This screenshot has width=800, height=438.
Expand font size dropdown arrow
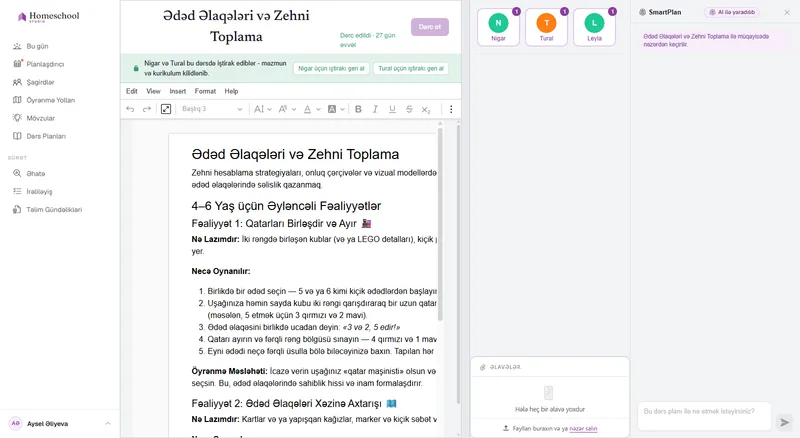[x=294, y=109]
